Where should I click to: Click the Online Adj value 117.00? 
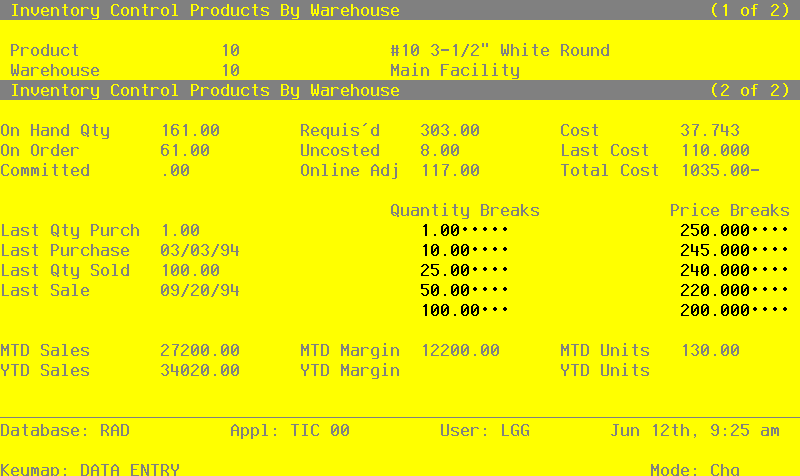pos(450,170)
